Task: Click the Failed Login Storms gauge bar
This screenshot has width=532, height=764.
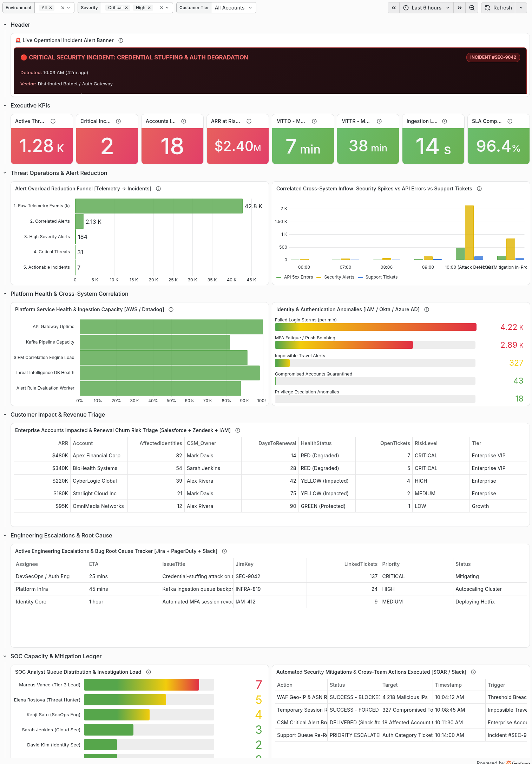Action: [375, 327]
